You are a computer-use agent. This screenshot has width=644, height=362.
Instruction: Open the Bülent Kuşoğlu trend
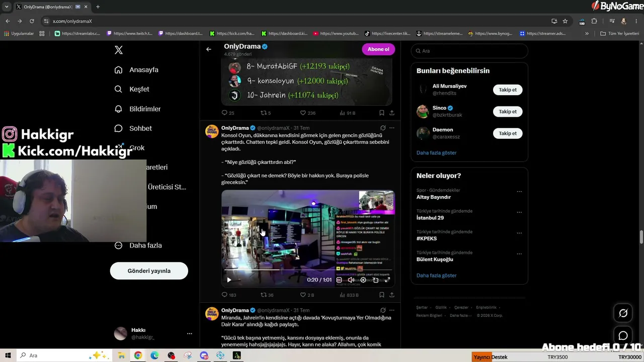point(435,259)
